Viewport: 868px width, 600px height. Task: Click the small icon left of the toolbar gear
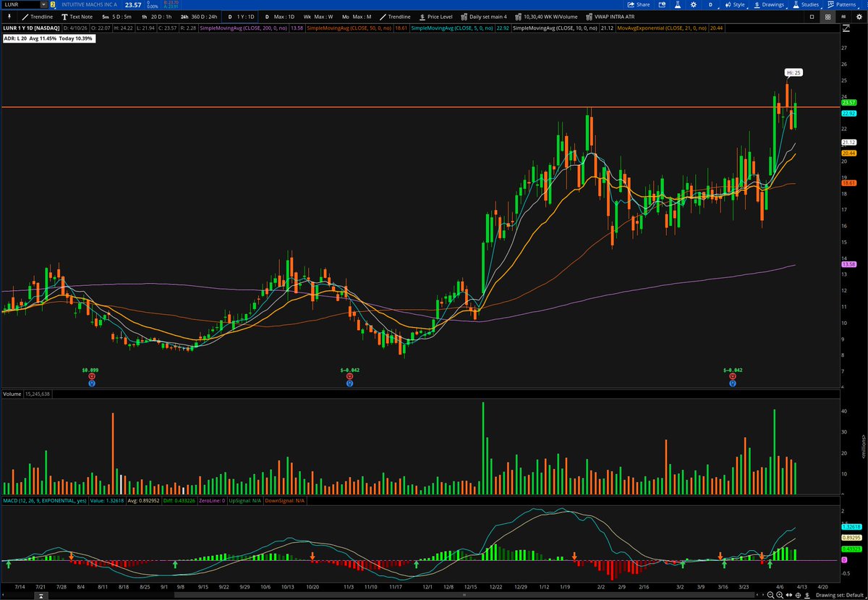[x=843, y=17]
